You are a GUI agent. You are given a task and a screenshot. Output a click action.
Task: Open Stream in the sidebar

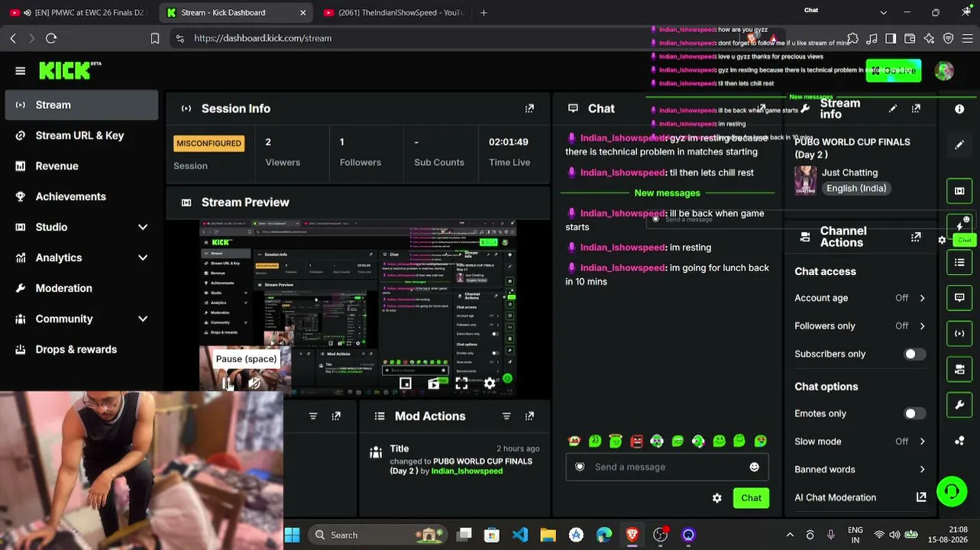(x=82, y=105)
